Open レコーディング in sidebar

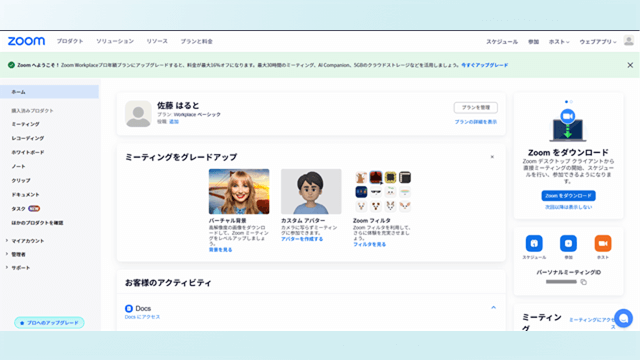(x=28, y=138)
